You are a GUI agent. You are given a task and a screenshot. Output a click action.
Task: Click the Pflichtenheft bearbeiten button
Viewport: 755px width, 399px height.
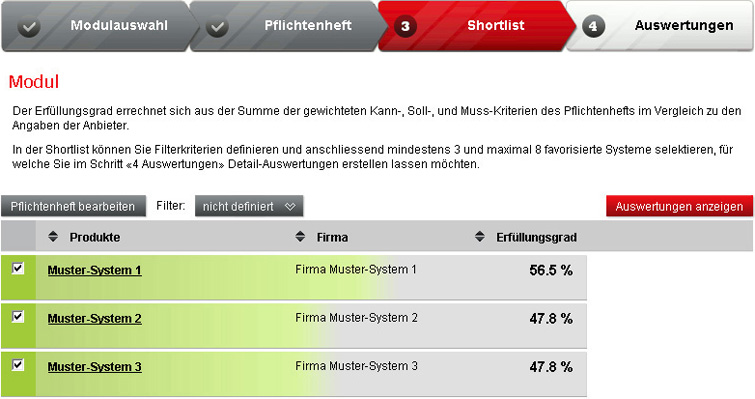pyautogui.click(x=73, y=206)
